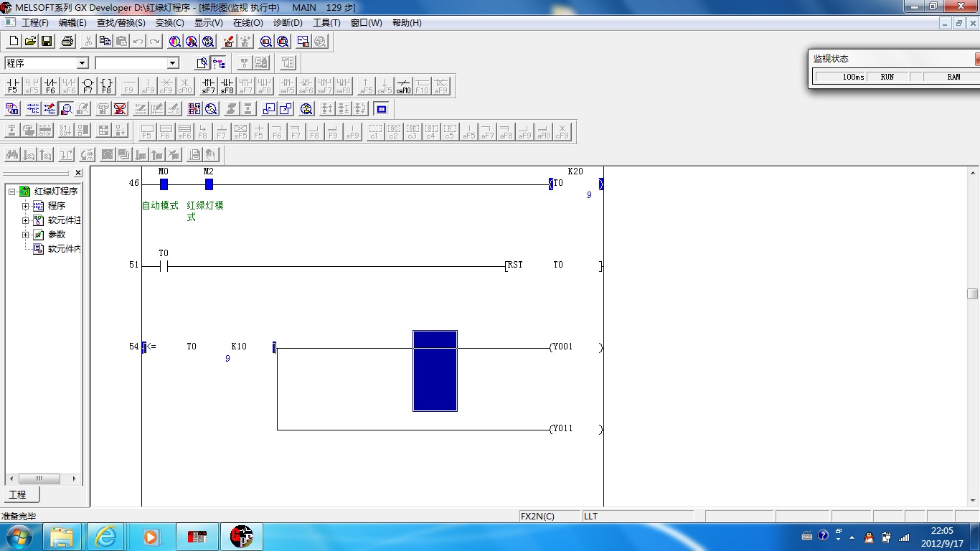Click the vertical scrollbar thumb in ladder view
Image resolution: width=980 pixels, height=551 pixels.
pyautogui.click(x=972, y=293)
